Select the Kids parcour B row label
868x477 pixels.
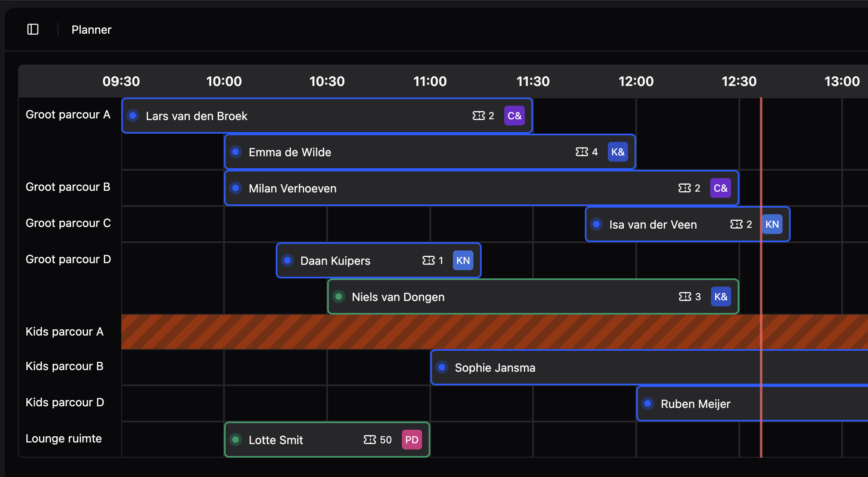click(x=65, y=366)
